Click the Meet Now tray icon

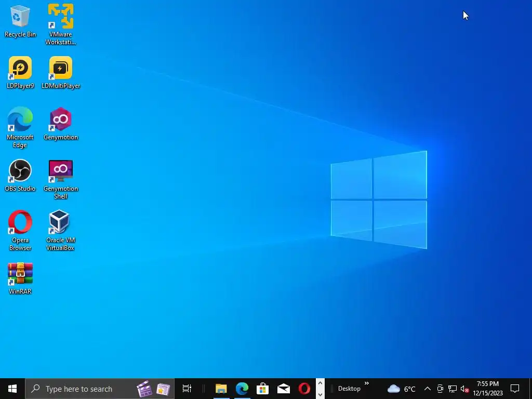click(440, 389)
